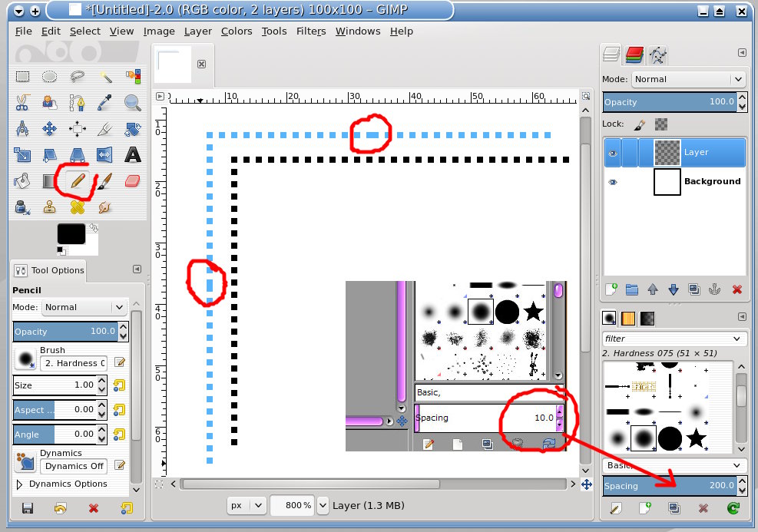758x532 pixels.
Task: Select the Blend gradient tool
Action: [x=49, y=181]
